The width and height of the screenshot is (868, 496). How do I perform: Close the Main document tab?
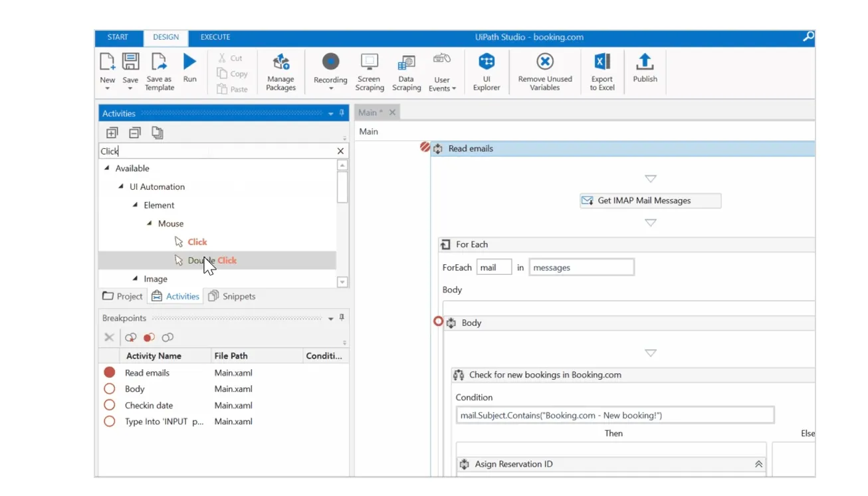click(x=392, y=112)
